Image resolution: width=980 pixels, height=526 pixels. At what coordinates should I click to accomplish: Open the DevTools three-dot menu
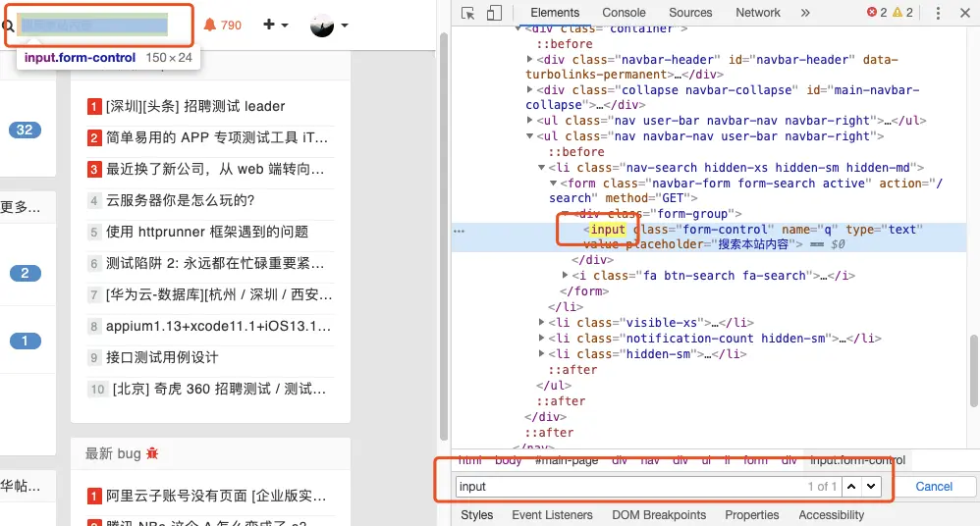click(938, 13)
